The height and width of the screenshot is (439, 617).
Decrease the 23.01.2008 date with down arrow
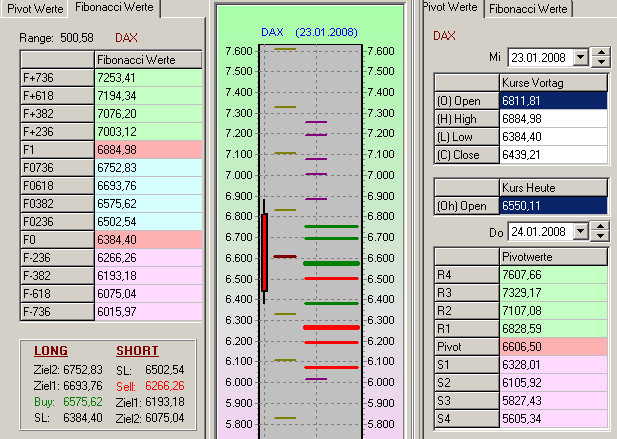click(x=601, y=62)
